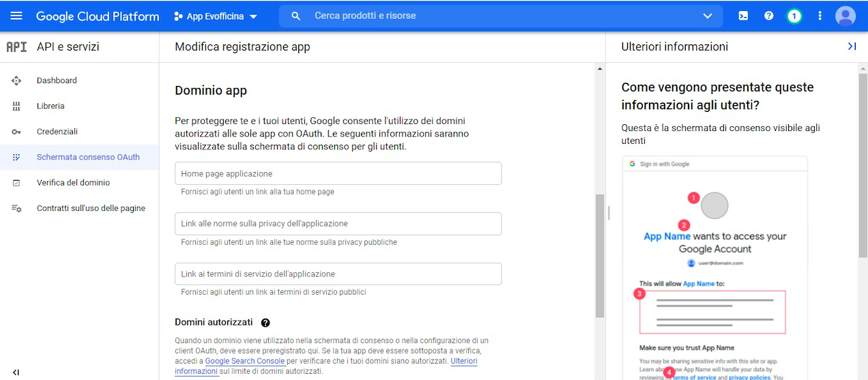Viewport: 868px width, 380px height.
Task: Expand the search bar dropdown arrow
Action: (x=707, y=16)
